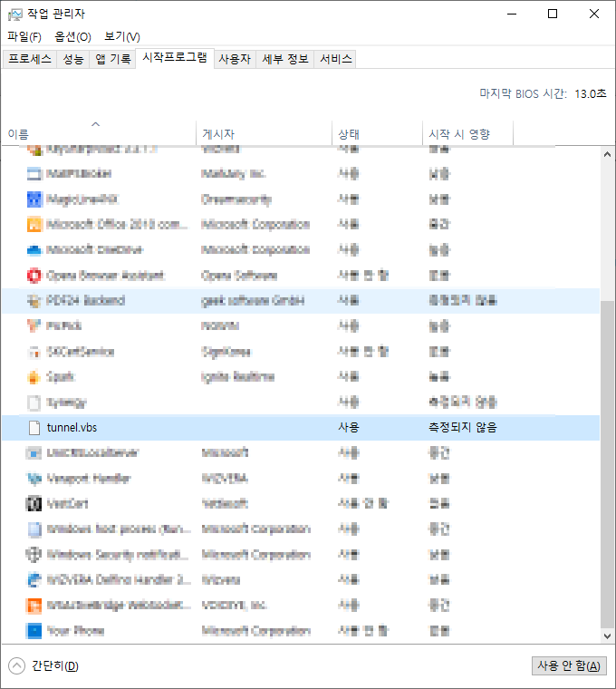This screenshot has width=616, height=689.
Task: Click the vertical scrollbar thumb
Action: click(607, 465)
